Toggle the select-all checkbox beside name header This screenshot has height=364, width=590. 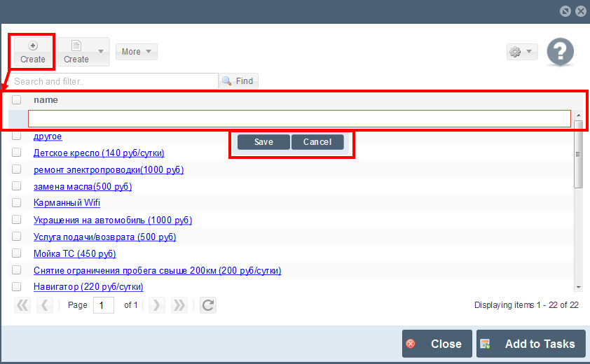(x=17, y=99)
